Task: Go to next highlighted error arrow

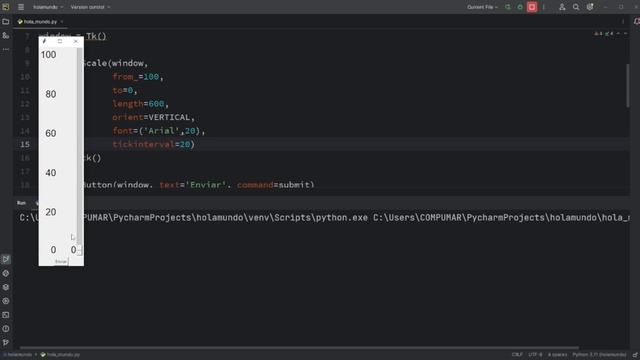Action: click(x=625, y=33)
